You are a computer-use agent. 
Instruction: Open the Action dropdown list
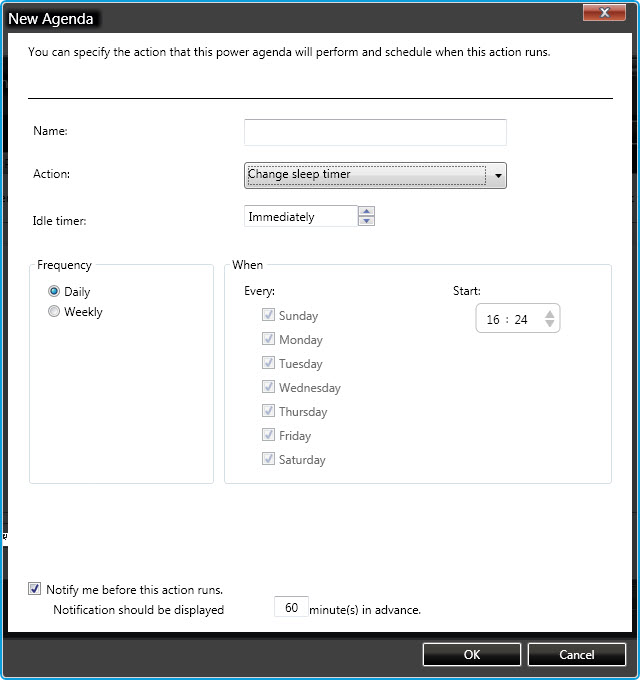[x=375, y=175]
